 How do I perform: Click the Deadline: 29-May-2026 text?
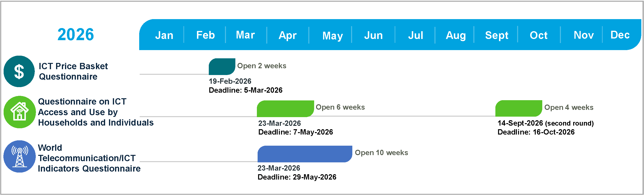tap(297, 177)
